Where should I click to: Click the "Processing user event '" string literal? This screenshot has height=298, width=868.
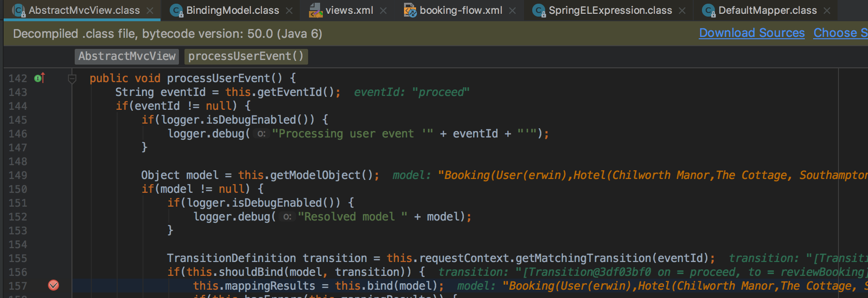[353, 134]
